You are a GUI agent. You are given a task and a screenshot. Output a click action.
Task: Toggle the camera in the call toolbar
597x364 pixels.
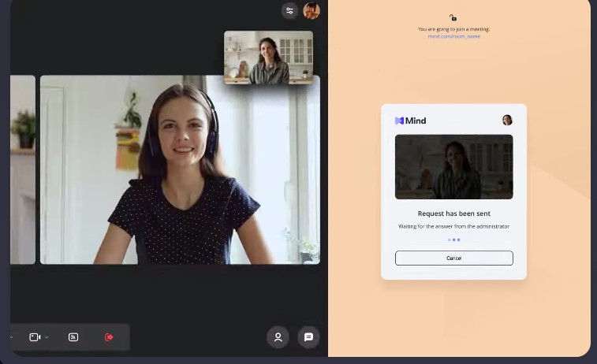[x=35, y=337]
